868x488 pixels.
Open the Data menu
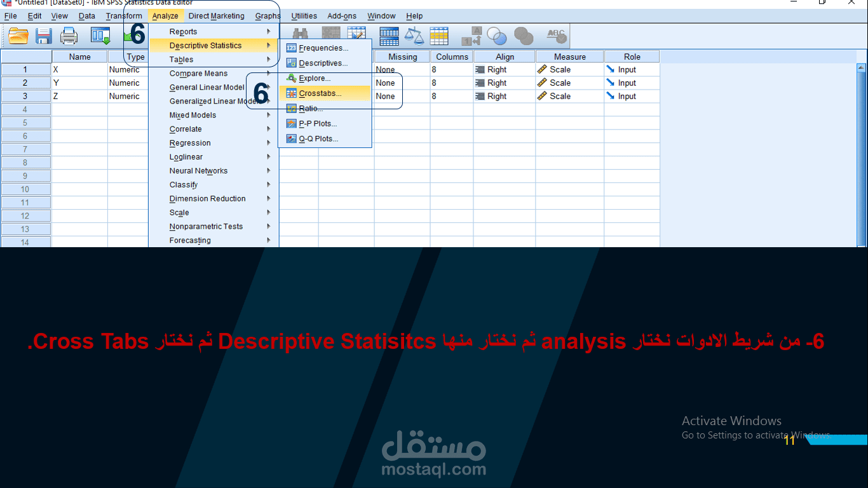tap(87, 16)
